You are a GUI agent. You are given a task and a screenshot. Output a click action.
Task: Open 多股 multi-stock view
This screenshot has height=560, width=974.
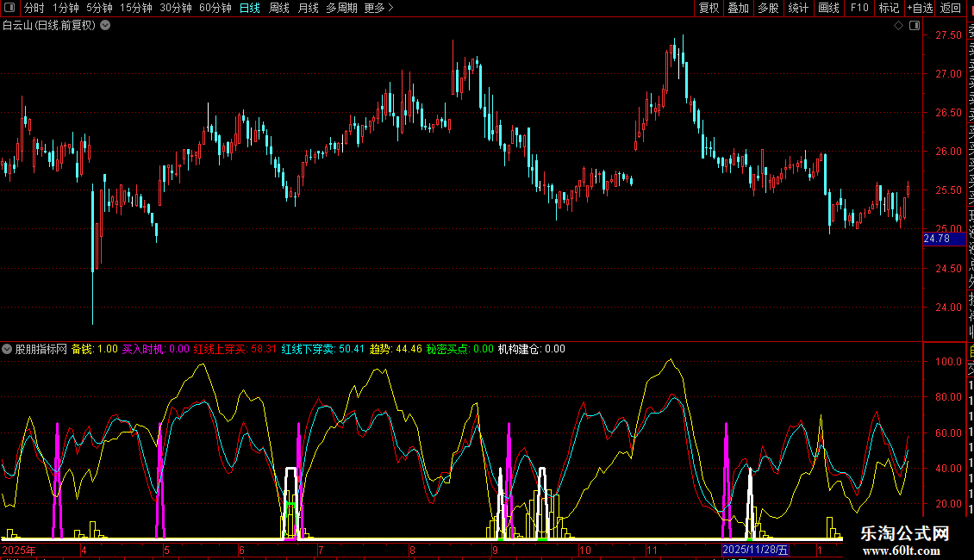(x=768, y=8)
